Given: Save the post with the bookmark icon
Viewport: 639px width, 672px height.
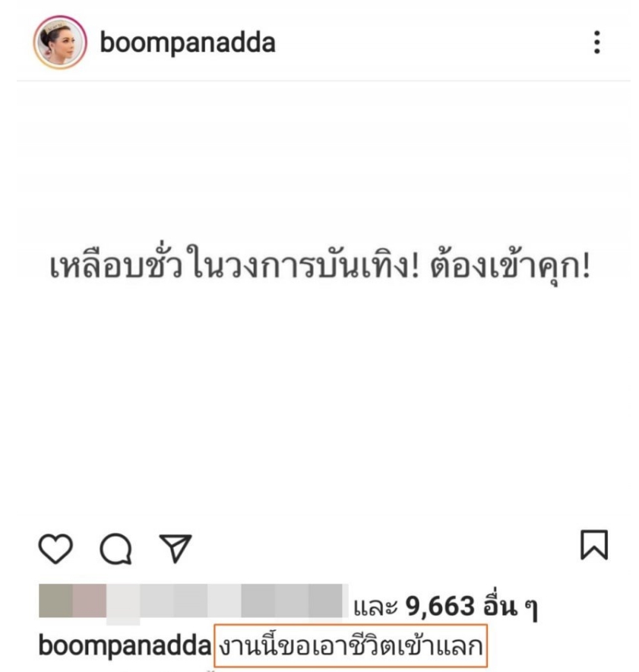Looking at the screenshot, I should 594,545.
